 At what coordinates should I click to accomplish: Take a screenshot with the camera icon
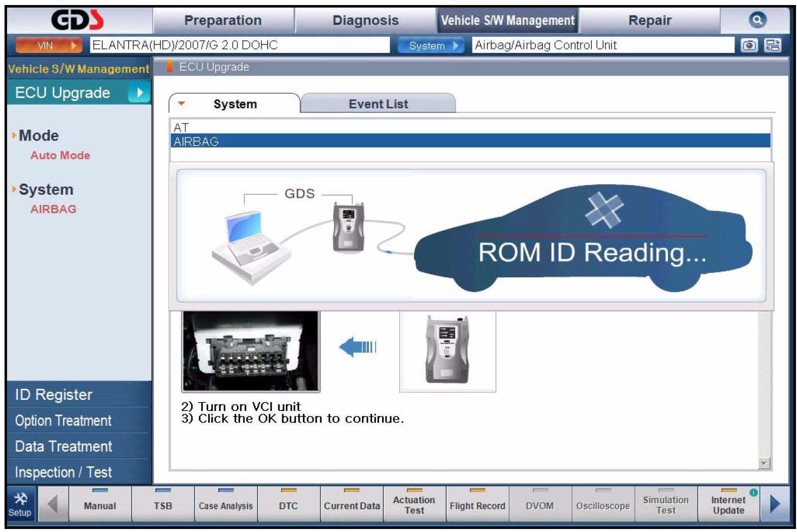click(749, 45)
